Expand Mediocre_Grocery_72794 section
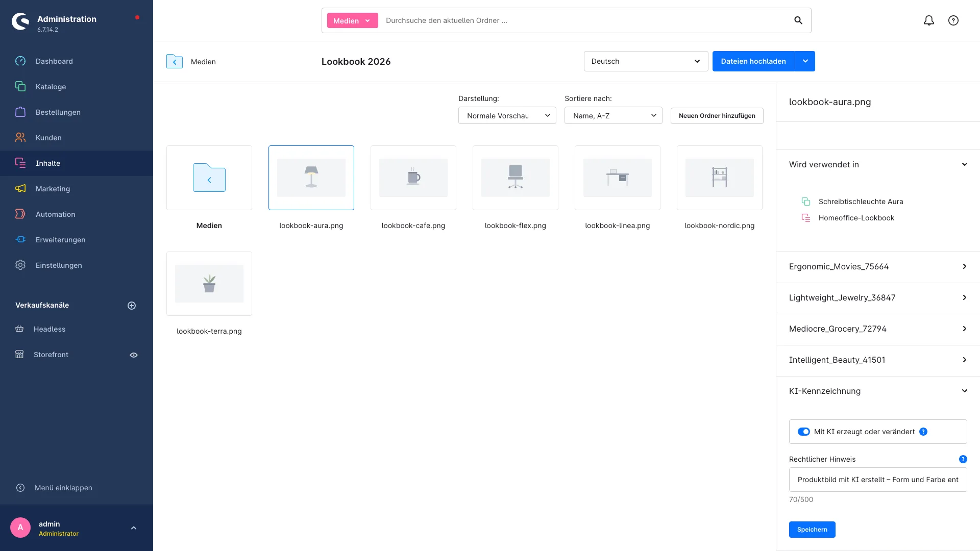This screenshot has height=551, width=980. 878,329
